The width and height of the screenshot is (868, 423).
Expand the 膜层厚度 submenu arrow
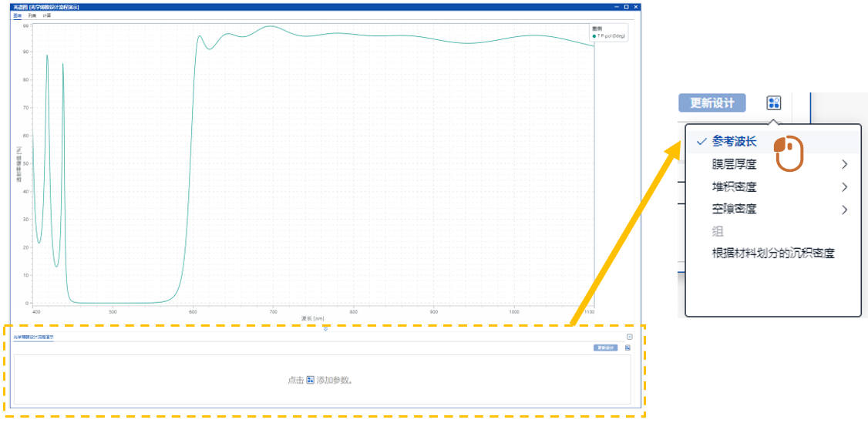(x=845, y=164)
